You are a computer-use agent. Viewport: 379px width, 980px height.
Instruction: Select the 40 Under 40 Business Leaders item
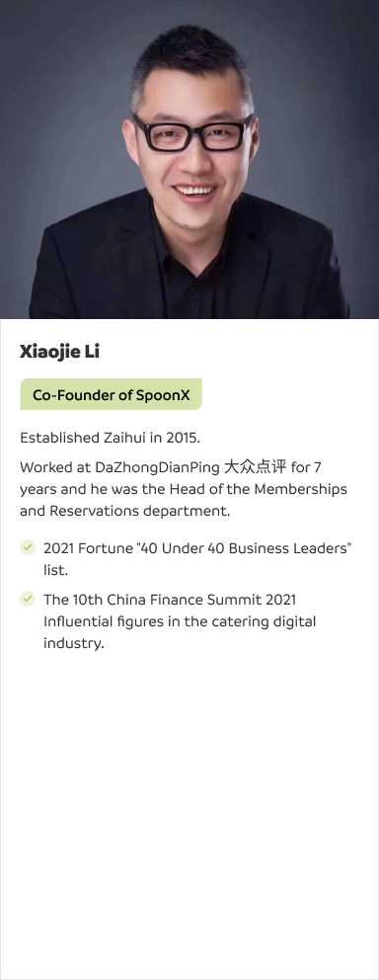click(x=196, y=548)
